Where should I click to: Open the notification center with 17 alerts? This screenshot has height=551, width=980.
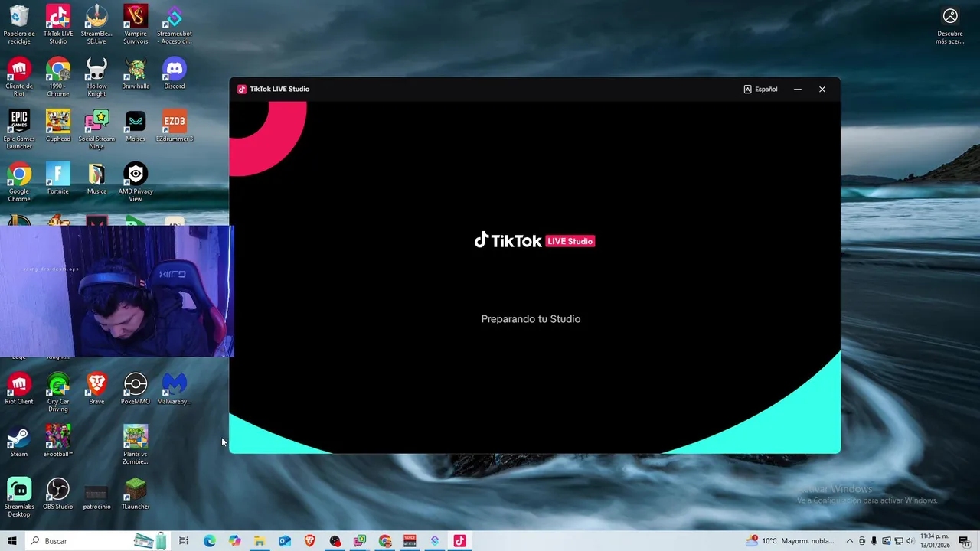click(965, 541)
